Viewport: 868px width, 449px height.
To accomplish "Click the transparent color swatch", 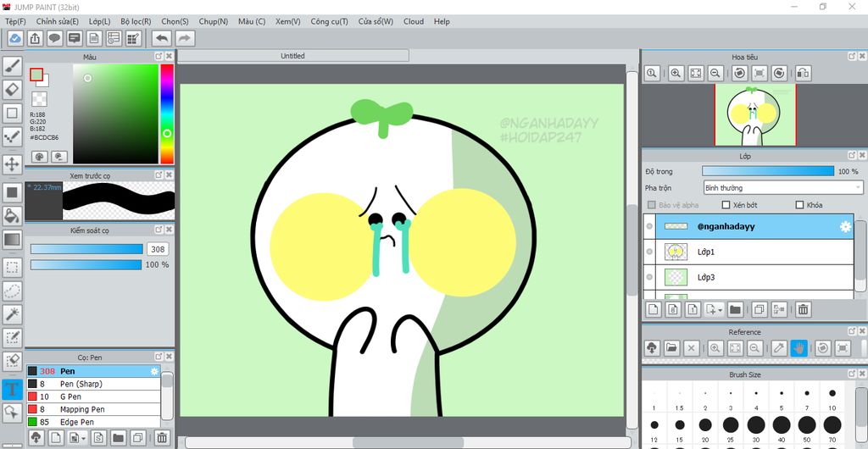I will click(x=39, y=99).
